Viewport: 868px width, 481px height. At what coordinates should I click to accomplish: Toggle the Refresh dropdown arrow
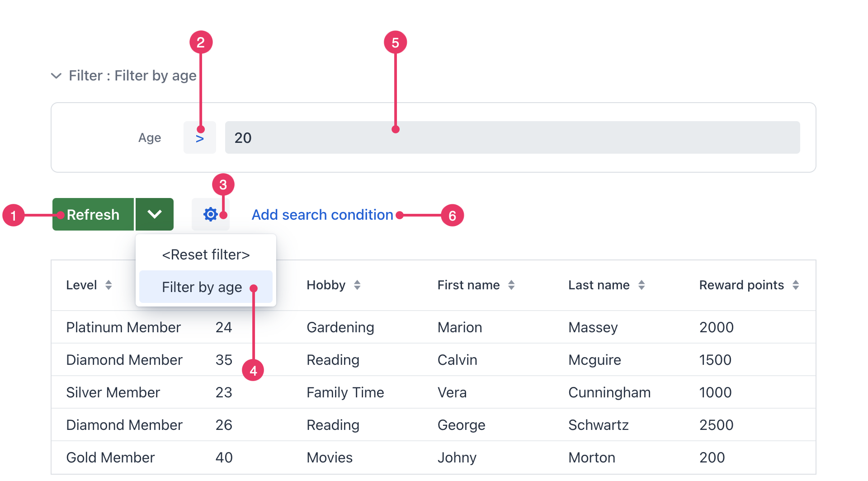click(x=155, y=214)
